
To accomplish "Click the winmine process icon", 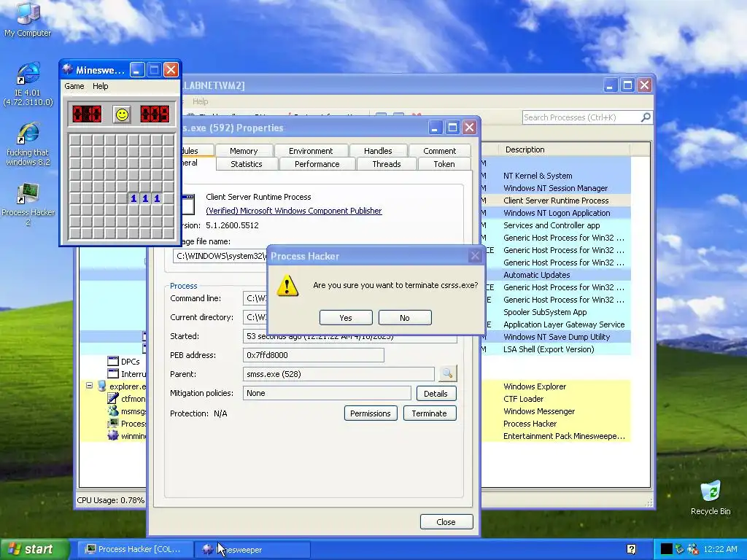I will 113,436.
